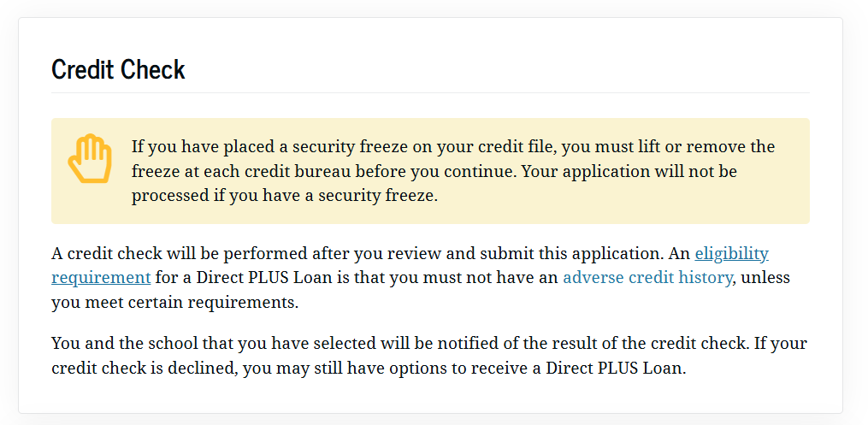Click the text "processed if you have a security freeze."
868x425 pixels.
point(284,195)
